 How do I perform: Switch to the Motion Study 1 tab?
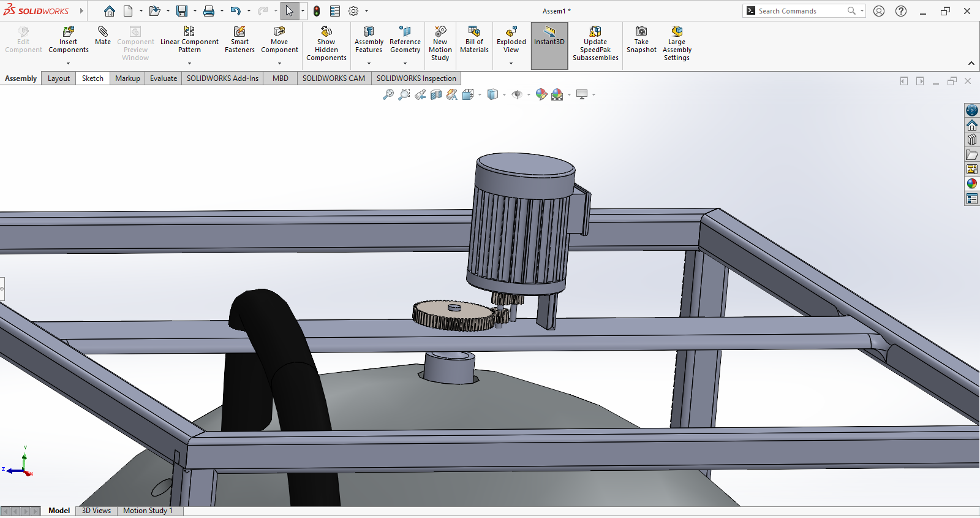(148, 511)
